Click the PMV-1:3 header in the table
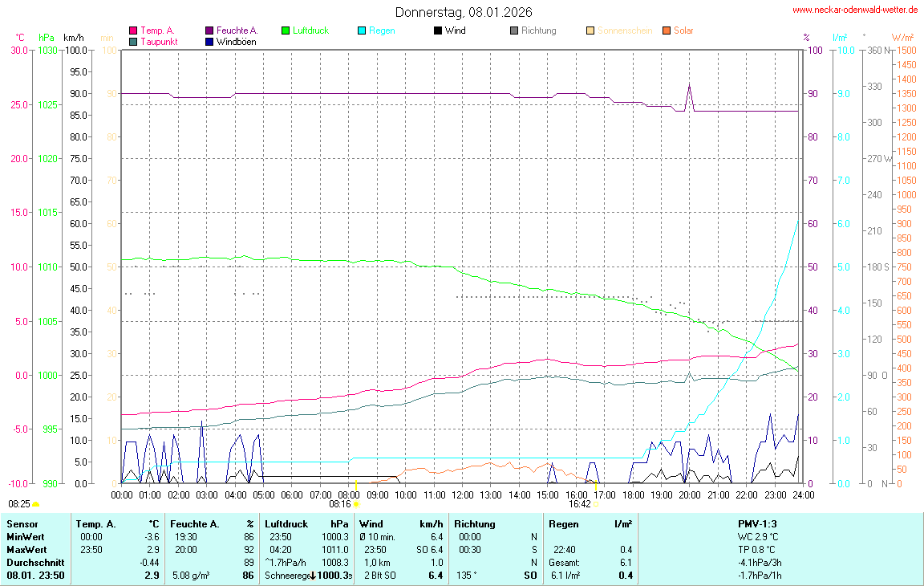 (758, 523)
